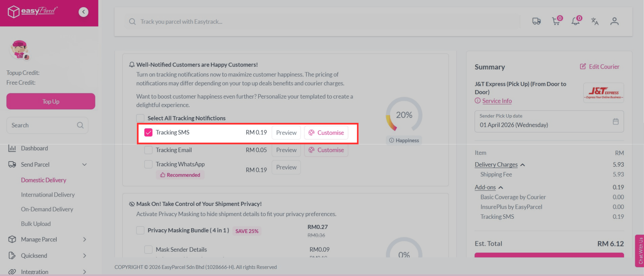Viewport: 644px width, 276px height.
Task: Click the Top Up button
Action: coord(50,101)
